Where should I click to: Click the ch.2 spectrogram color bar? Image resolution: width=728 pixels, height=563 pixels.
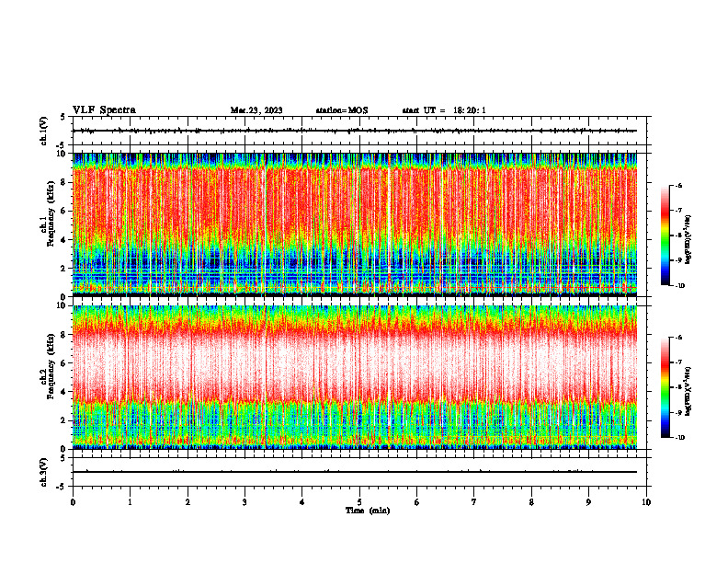pos(665,387)
